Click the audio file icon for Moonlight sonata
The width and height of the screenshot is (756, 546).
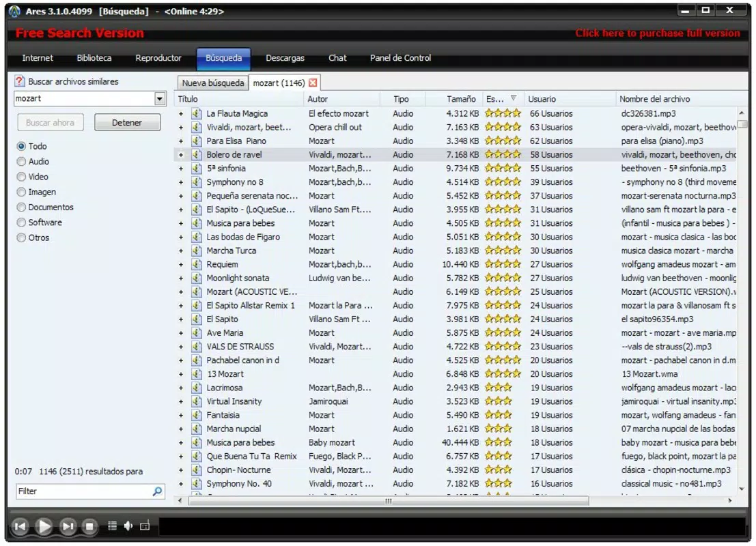click(x=196, y=278)
